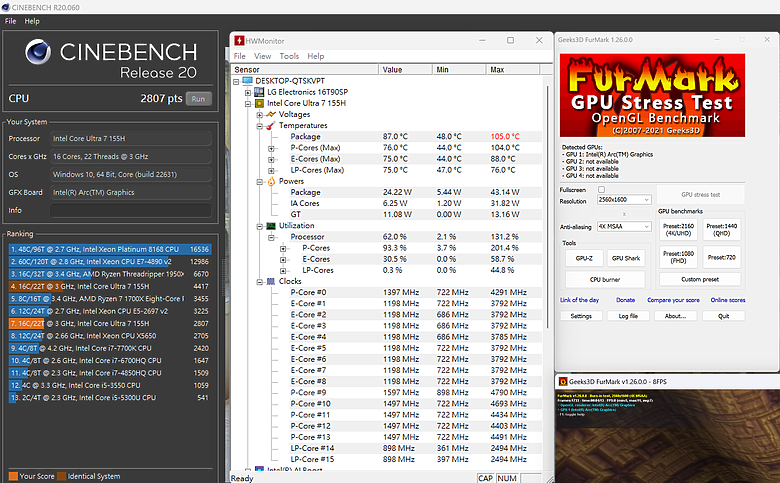This screenshot has width=780, height=483.
Task: Click the FurMark About button
Action: pyautogui.click(x=676, y=316)
